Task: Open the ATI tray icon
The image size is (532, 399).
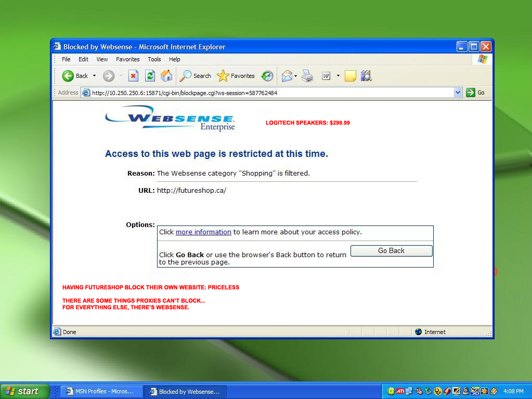Action: (x=400, y=391)
